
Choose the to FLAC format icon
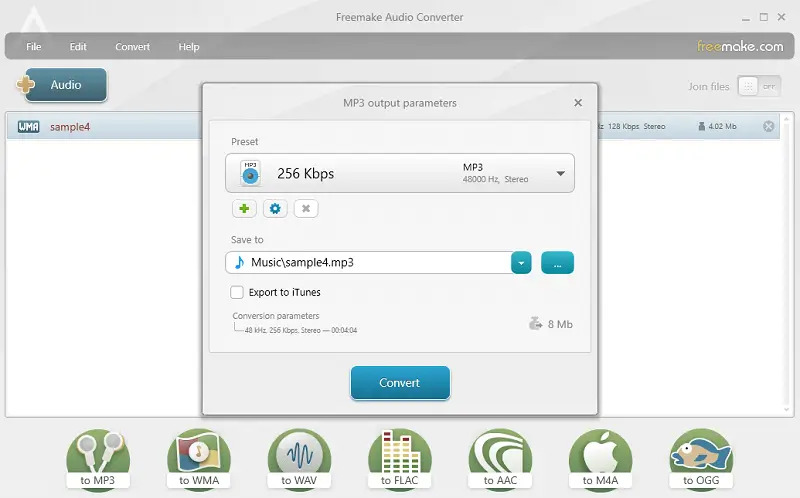point(399,460)
